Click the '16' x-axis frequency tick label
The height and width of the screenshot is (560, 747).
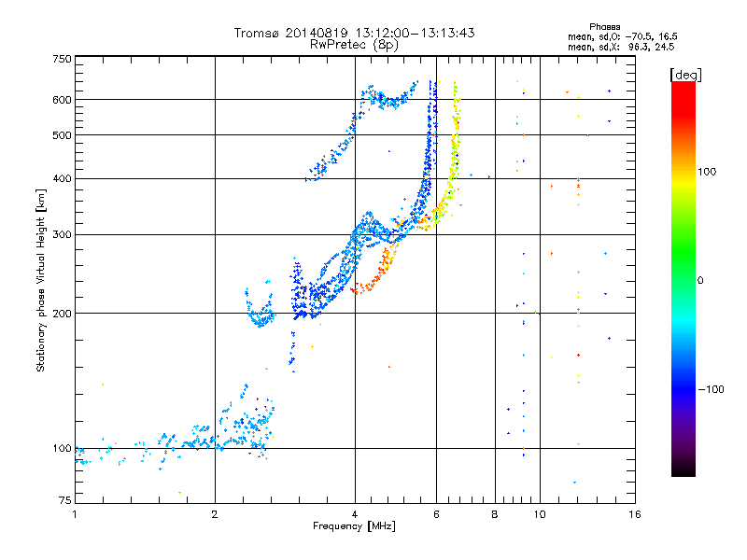(635, 514)
